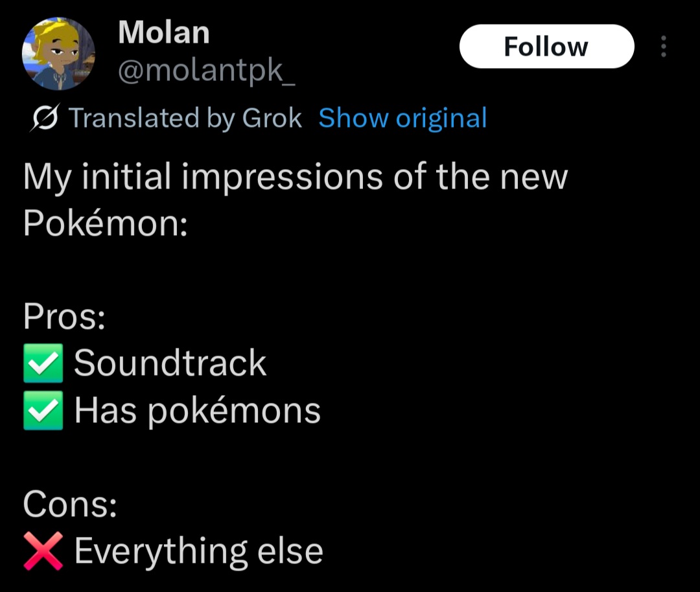Click the Soundtrack text
Viewport: 700px width, 592px height.
coord(170,363)
